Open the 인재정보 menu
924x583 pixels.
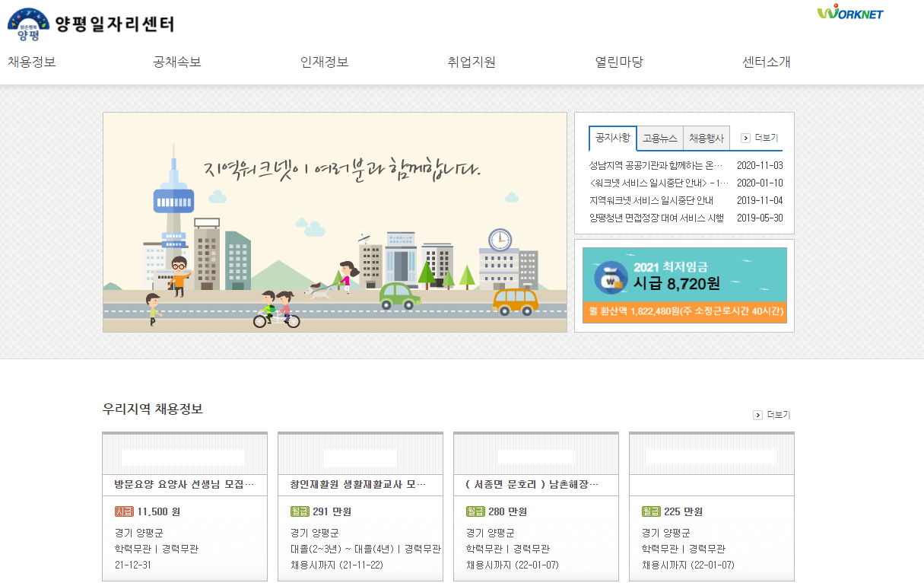point(325,62)
